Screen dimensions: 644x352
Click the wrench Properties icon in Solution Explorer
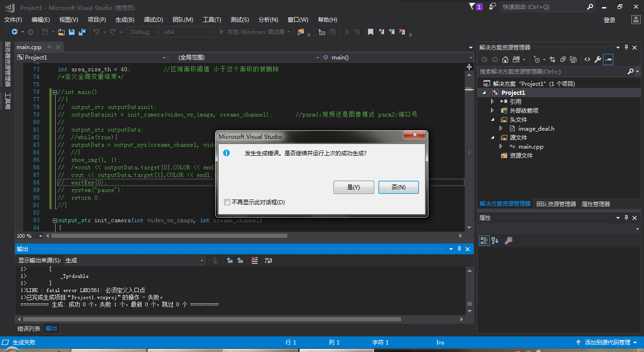597,59
